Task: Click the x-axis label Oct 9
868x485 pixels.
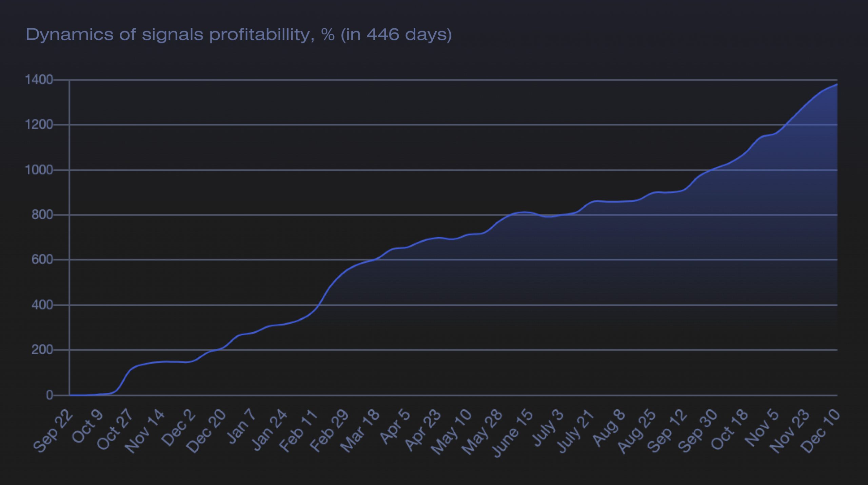Action: point(87,426)
